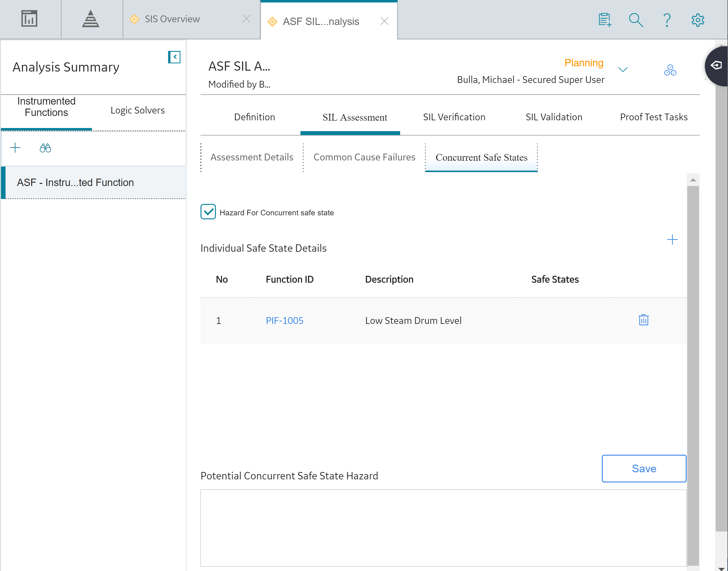Image resolution: width=728 pixels, height=571 pixels.
Task: Select the ASF SIL Analysis tab
Action: point(321,21)
